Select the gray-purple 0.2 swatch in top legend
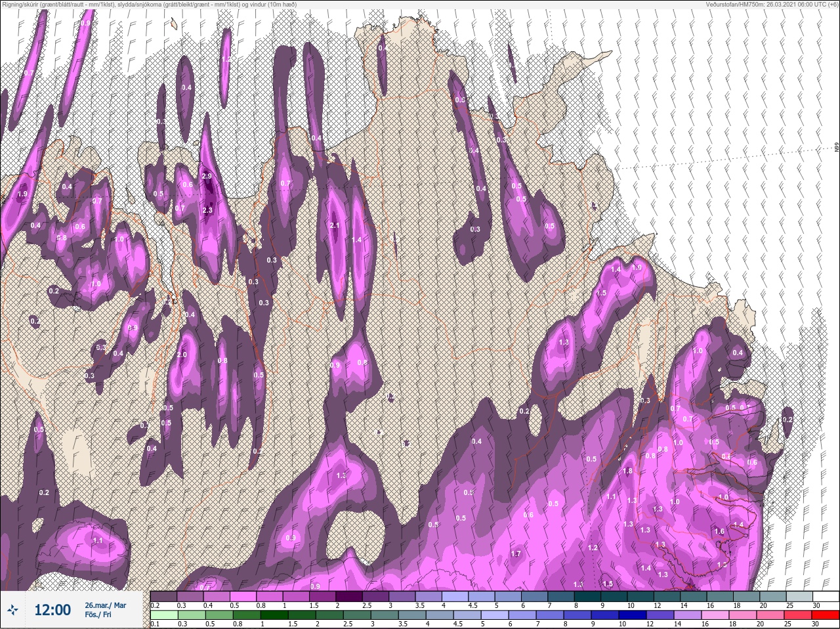Image resolution: width=840 pixels, height=629 pixels. [163, 596]
